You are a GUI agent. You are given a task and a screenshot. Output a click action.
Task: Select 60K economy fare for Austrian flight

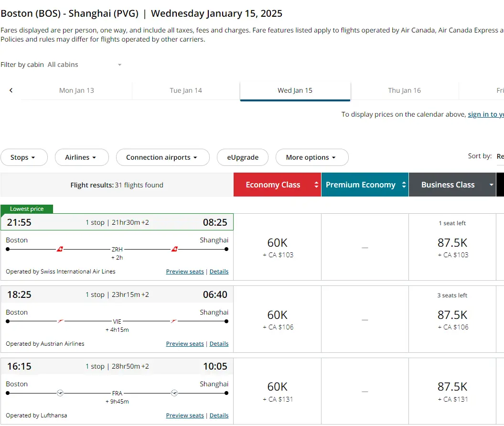278,319
